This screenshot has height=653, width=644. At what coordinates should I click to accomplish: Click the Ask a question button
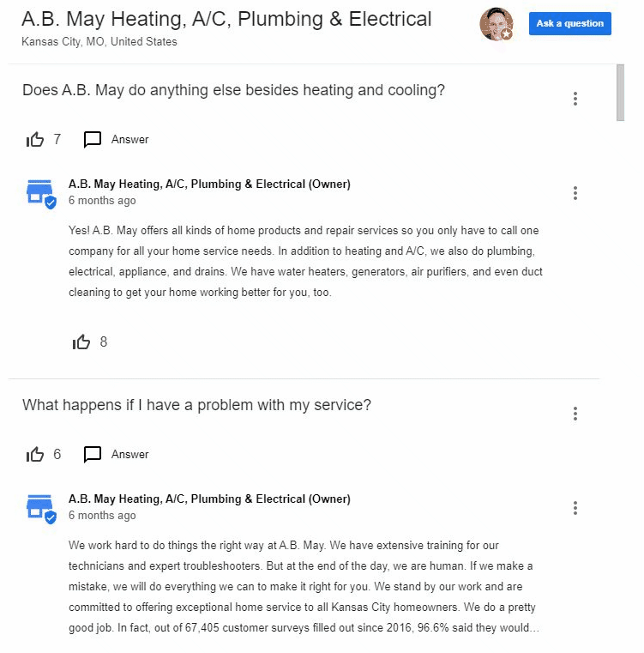tap(569, 24)
